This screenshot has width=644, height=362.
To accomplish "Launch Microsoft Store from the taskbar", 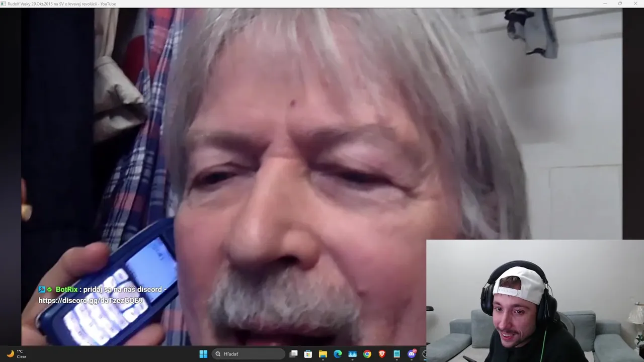I will coord(308,354).
